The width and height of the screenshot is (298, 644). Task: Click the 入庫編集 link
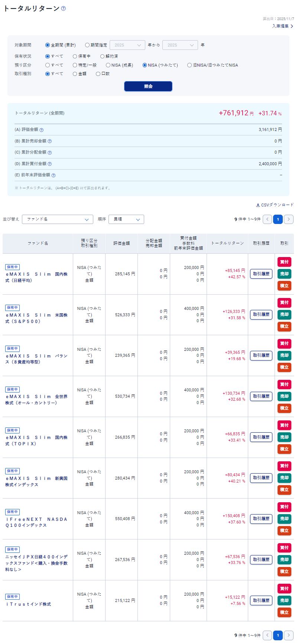(x=282, y=26)
